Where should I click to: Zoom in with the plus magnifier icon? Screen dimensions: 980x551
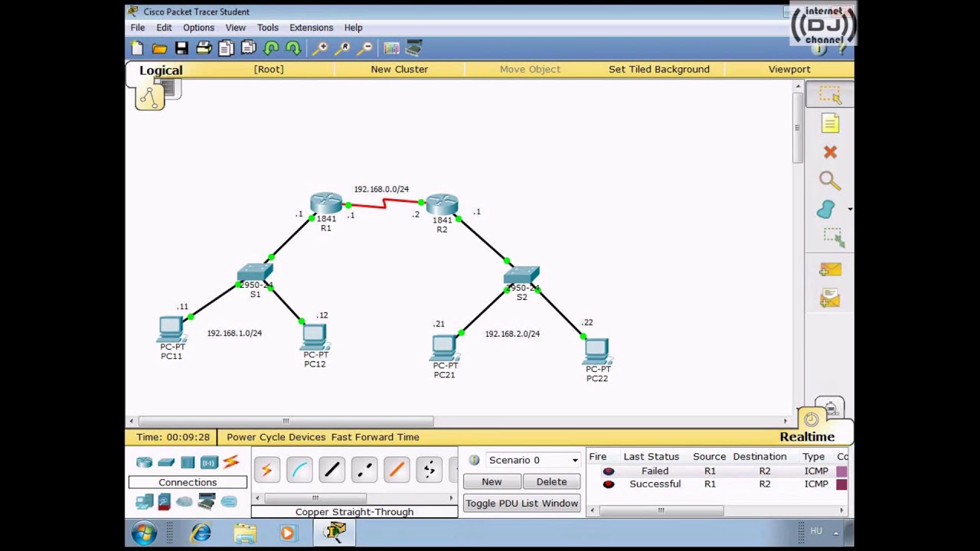point(321,48)
